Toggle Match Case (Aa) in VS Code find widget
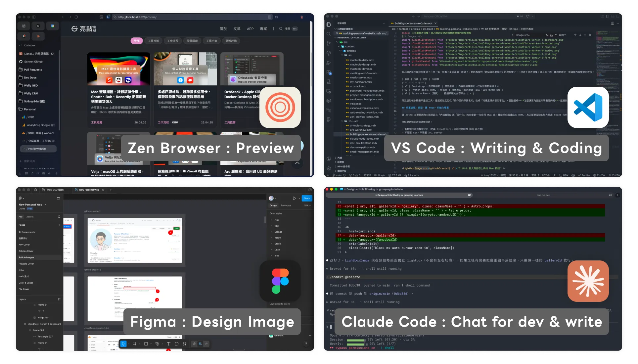 coord(547,35)
